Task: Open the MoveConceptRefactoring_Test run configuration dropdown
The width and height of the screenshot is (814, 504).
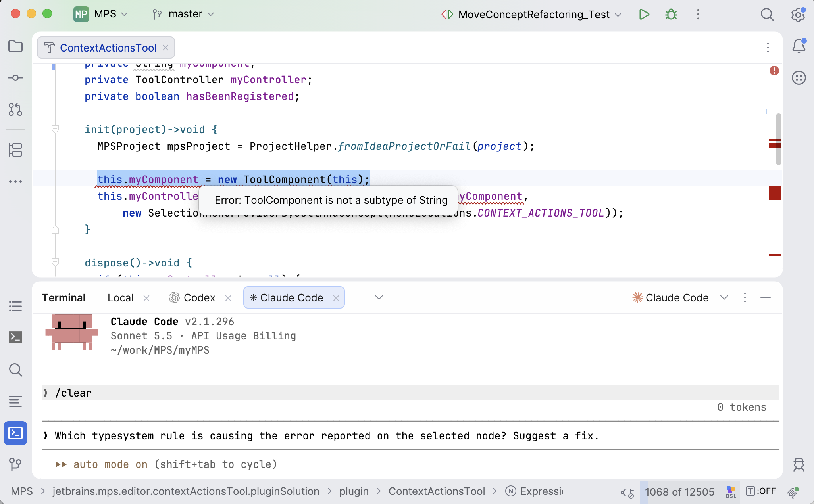Action: (531, 15)
